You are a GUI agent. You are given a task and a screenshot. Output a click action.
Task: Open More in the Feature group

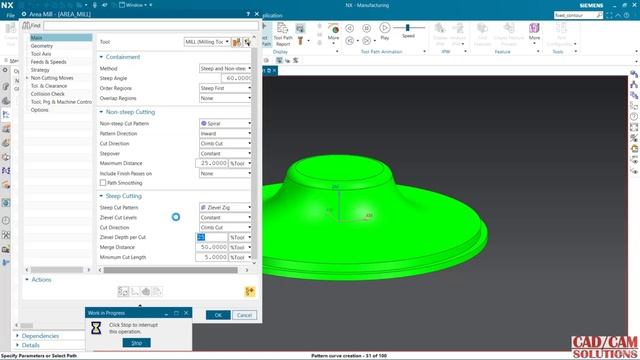pyautogui.click(x=534, y=33)
